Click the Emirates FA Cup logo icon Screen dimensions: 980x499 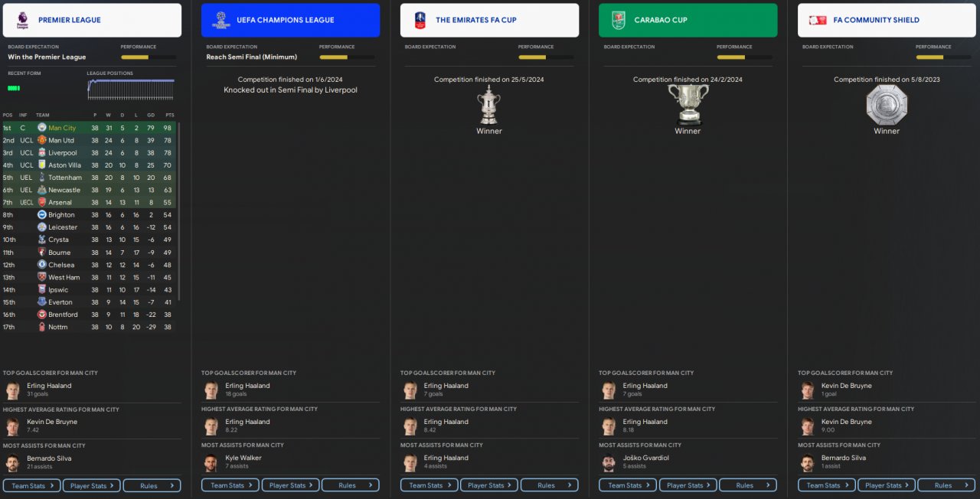tap(420, 20)
